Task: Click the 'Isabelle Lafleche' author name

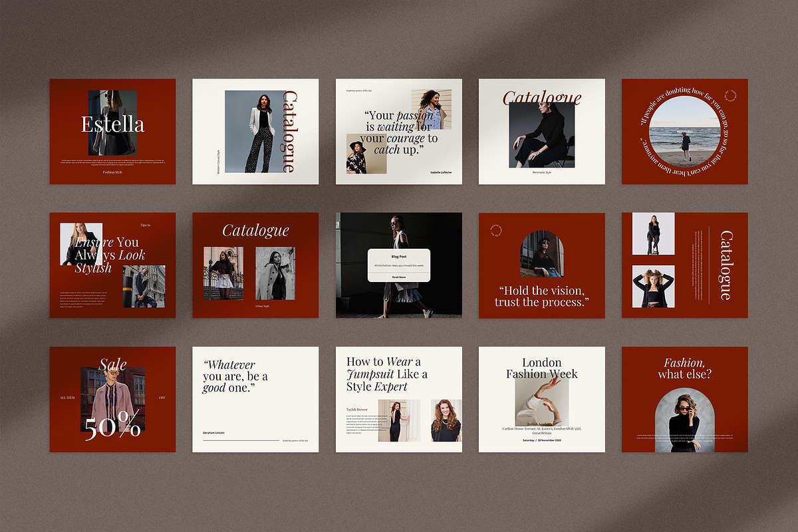Action: (x=442, y=172)
